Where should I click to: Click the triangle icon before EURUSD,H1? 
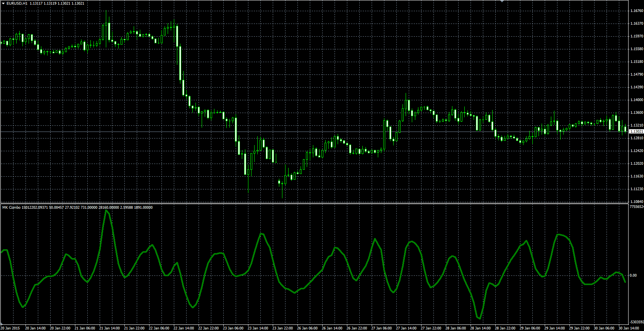point(3,3)
